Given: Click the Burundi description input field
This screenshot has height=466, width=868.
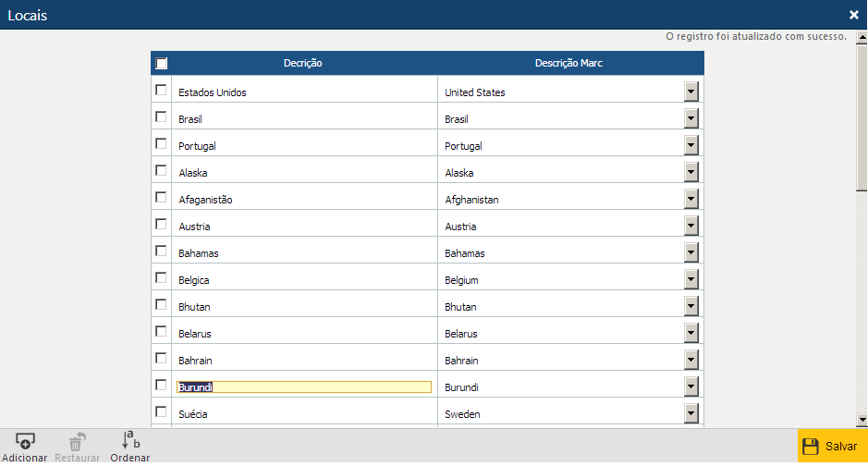Looking at the screenshot, I should pyautogui.click(x=304, y=387).
